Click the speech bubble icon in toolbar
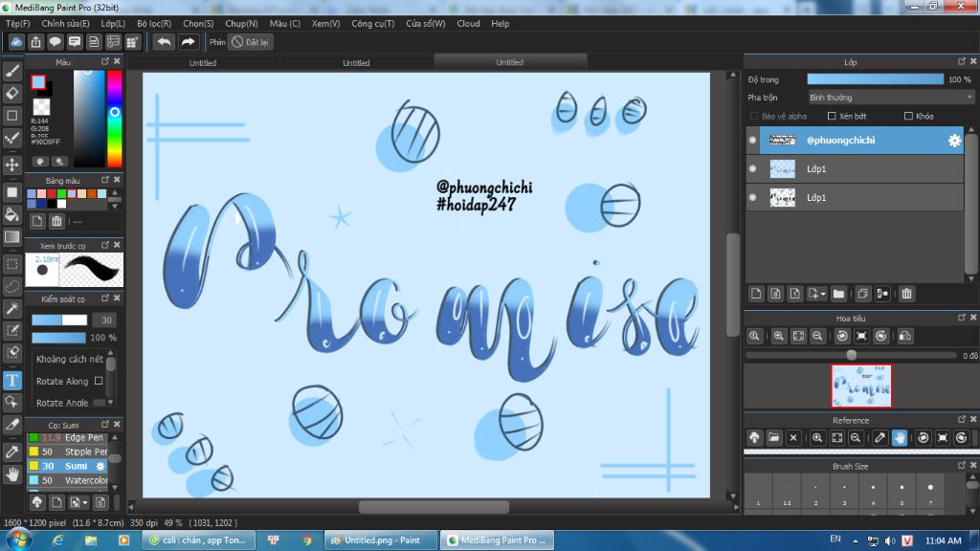980x551 pixels. tap(55, 42)
